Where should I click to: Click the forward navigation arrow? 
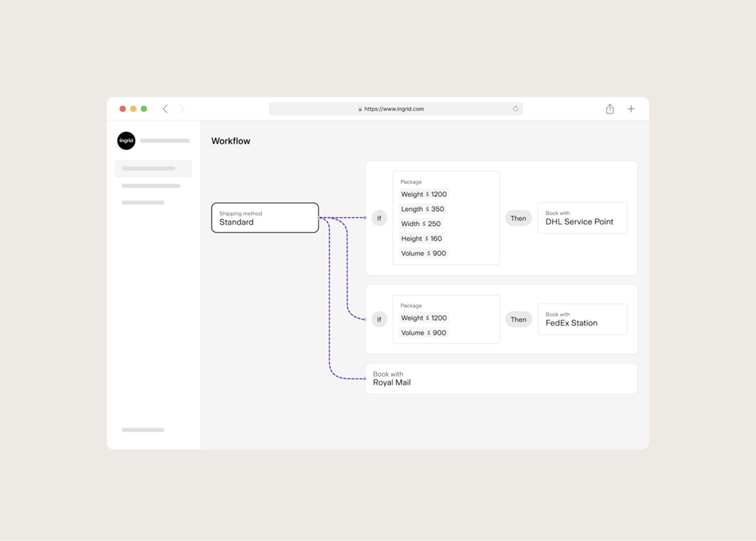point(182,109)
